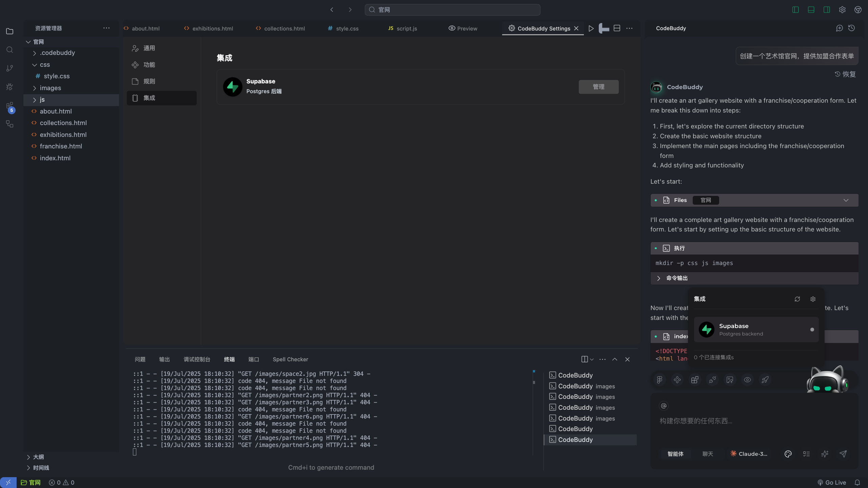Open errors and warnings count in status bar
The height and width of the screenshot is (488, 868).
click(61, 483)
